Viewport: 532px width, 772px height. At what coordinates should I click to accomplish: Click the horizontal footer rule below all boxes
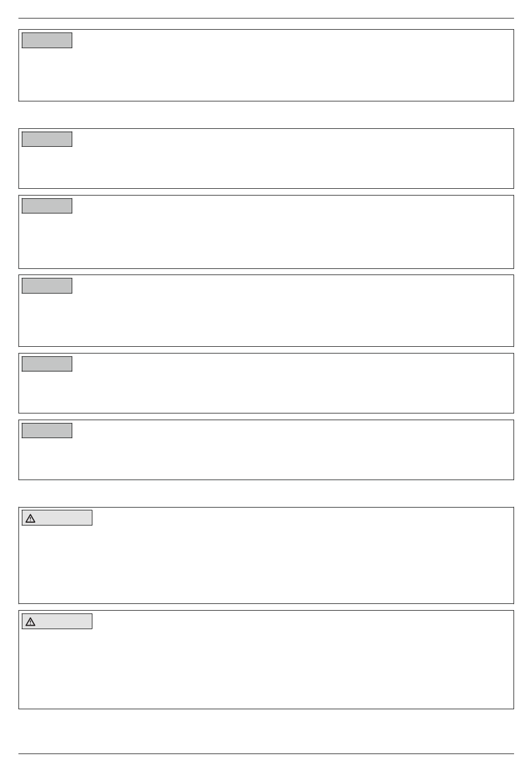[x=266, y=754]
